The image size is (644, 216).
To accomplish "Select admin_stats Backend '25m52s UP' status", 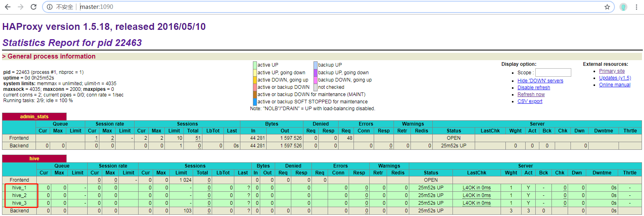I will 454,146.
